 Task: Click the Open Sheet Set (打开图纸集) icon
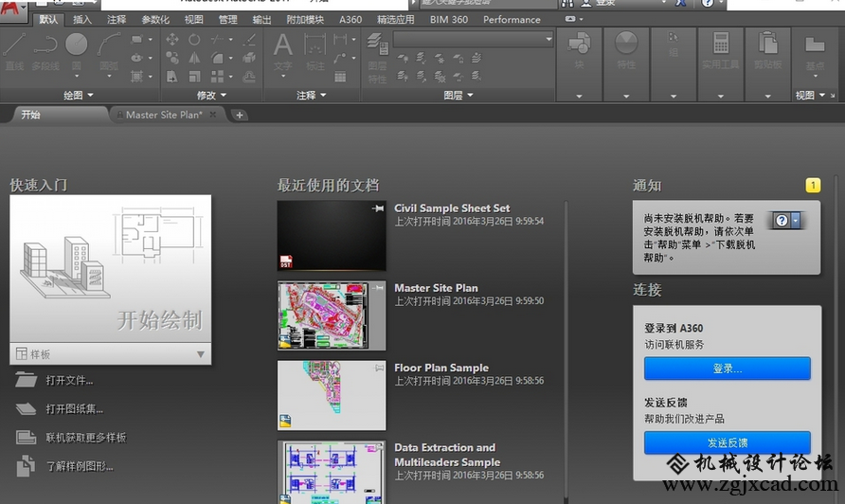[27, 409]
